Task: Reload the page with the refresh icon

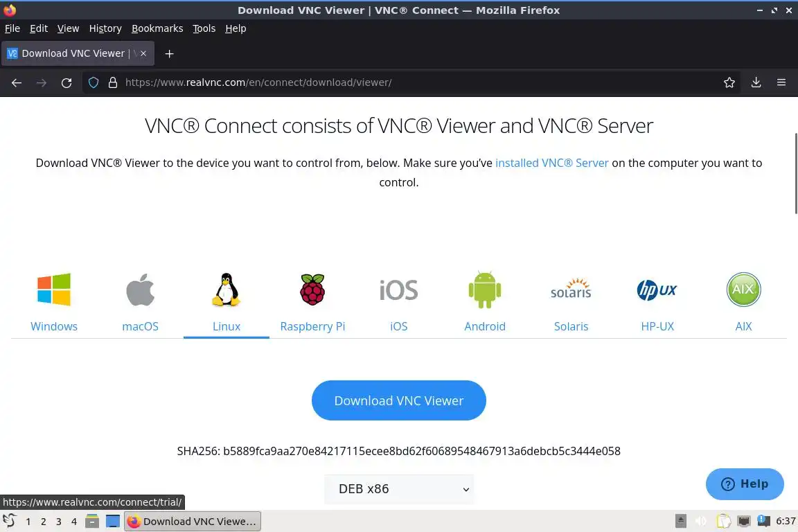Action: tap(66, 82)
